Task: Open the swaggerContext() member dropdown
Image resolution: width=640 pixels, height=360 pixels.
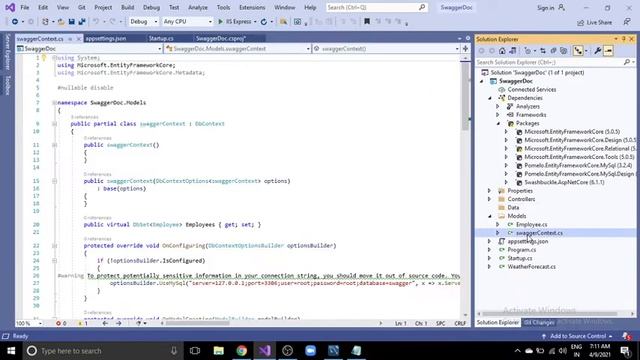Action: point(387,49)
